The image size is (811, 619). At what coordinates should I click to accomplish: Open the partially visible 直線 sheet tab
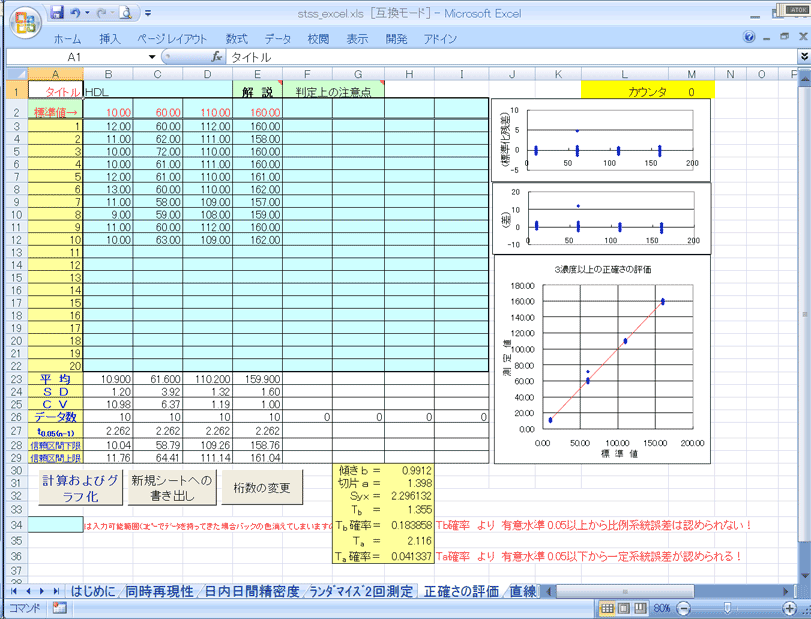[523, 591]
